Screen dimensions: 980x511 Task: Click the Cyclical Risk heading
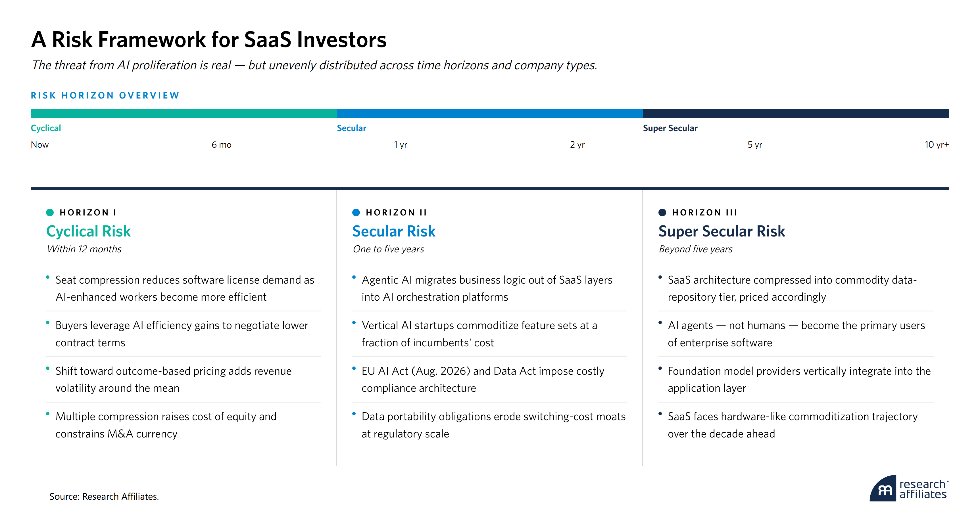pos(88,231)
